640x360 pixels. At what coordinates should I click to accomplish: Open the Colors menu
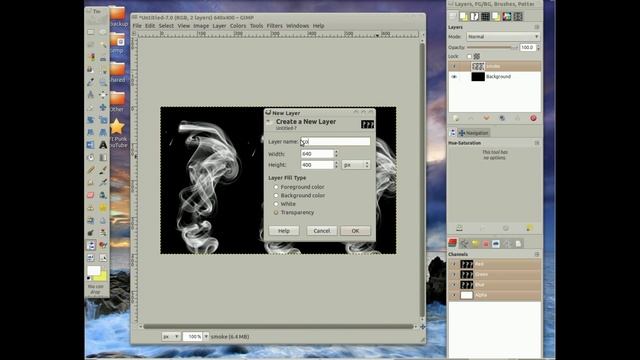click(238, 26)
